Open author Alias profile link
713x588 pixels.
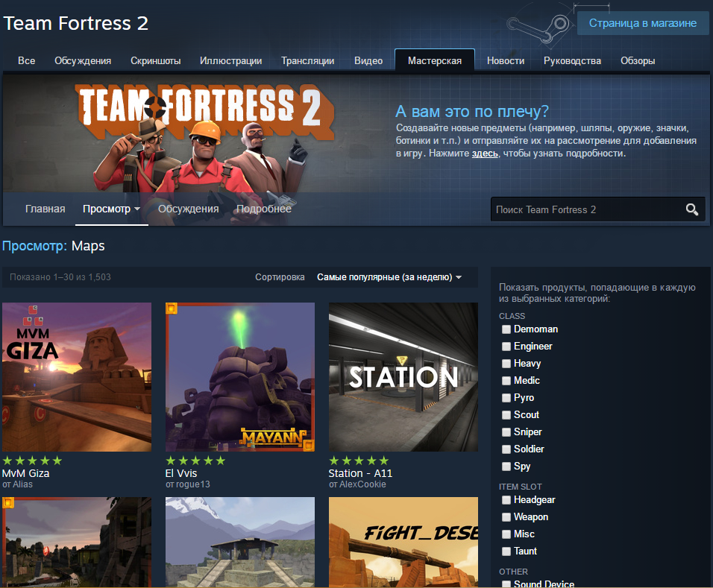tap(22, 484)
